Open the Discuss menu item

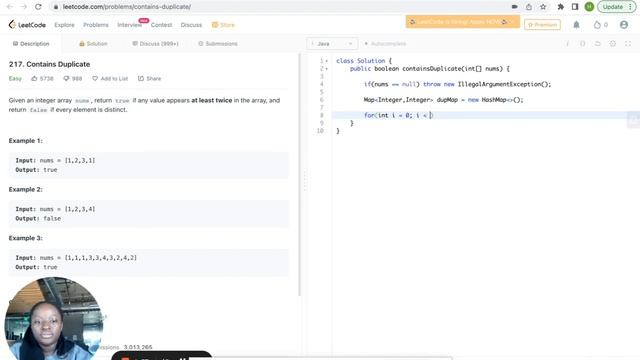coord(191,25)
